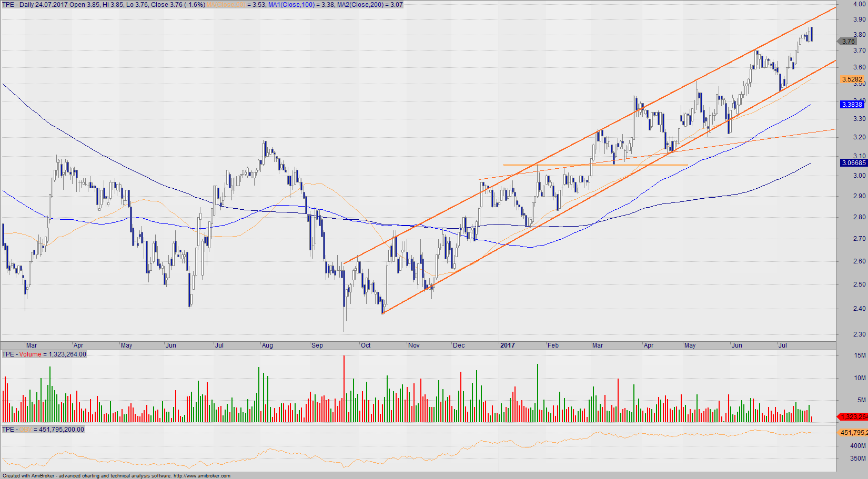Image resolution: width=868 pixels, height=479 pixels.
Task: Click the 2017 year marker on time axis
Action: pyautogui.click(x=508, y=345)
